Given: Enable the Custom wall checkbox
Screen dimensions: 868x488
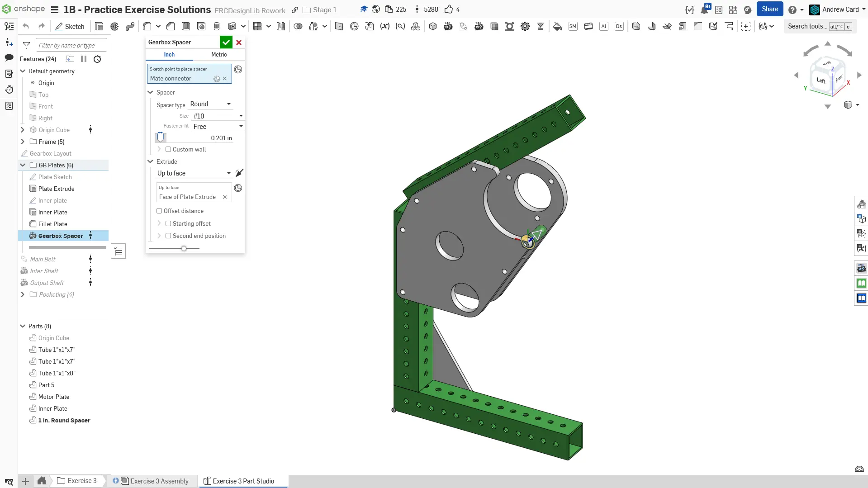Looking at the screenshot, I should click(x=168, y=150).
